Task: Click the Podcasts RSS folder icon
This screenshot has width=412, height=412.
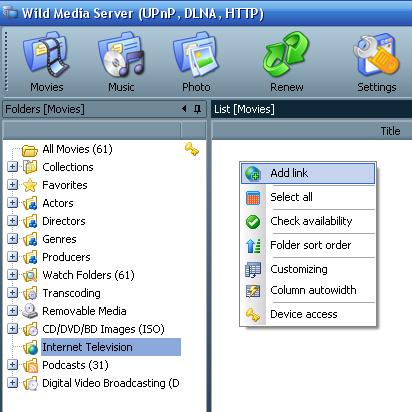Action: click(30, 365)
